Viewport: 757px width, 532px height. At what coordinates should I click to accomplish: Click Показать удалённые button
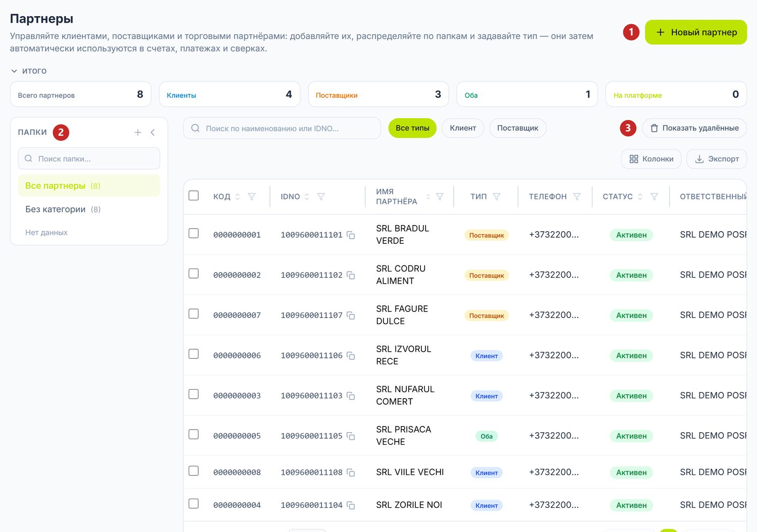pyautogui.click(x=694, y=128)
